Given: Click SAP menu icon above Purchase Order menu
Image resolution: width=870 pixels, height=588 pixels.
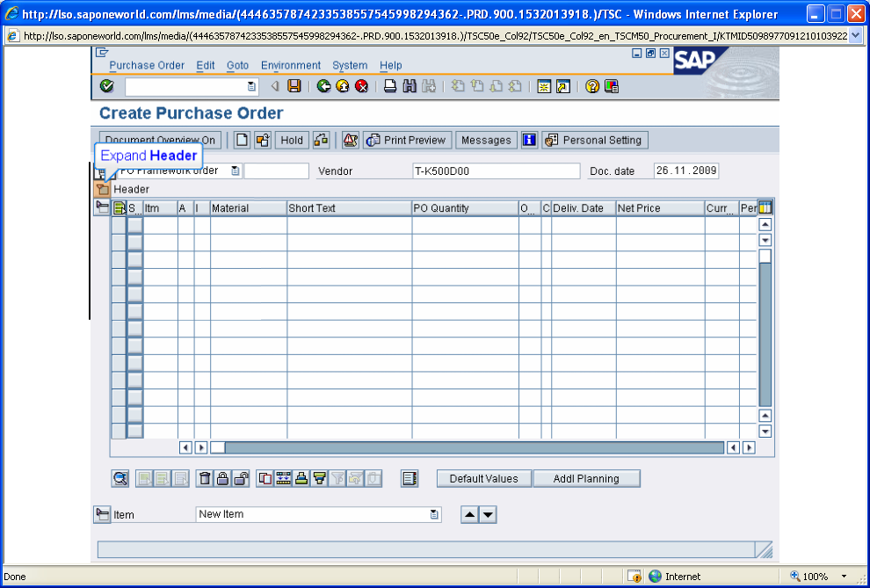Looking at the screenshot, I should coord(102,53).
